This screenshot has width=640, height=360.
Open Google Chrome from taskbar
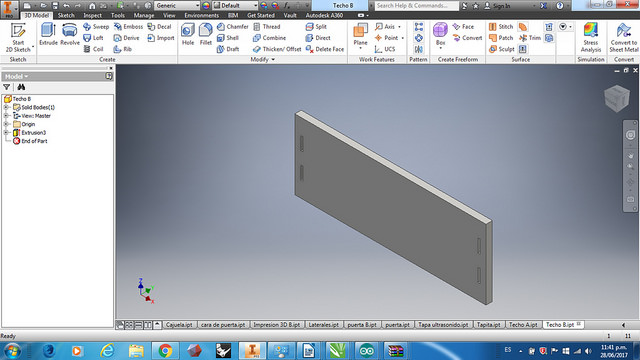pos(165,351)
